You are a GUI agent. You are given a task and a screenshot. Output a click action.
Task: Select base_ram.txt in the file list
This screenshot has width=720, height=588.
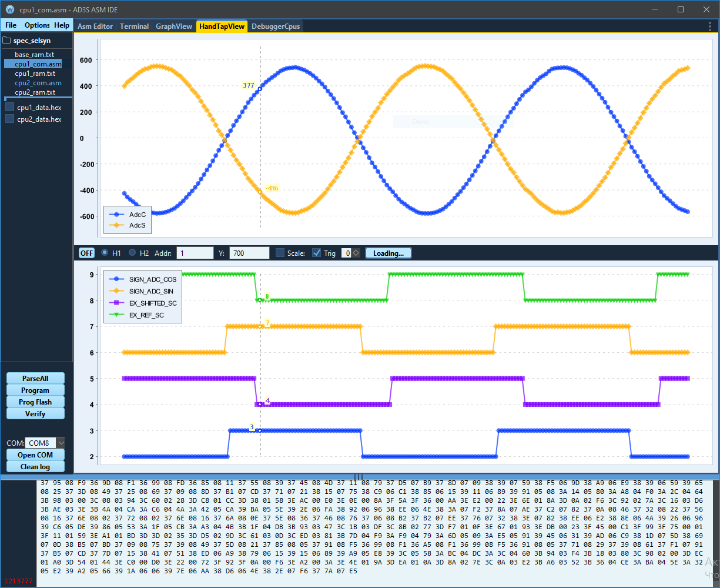[x=35, y=55]
